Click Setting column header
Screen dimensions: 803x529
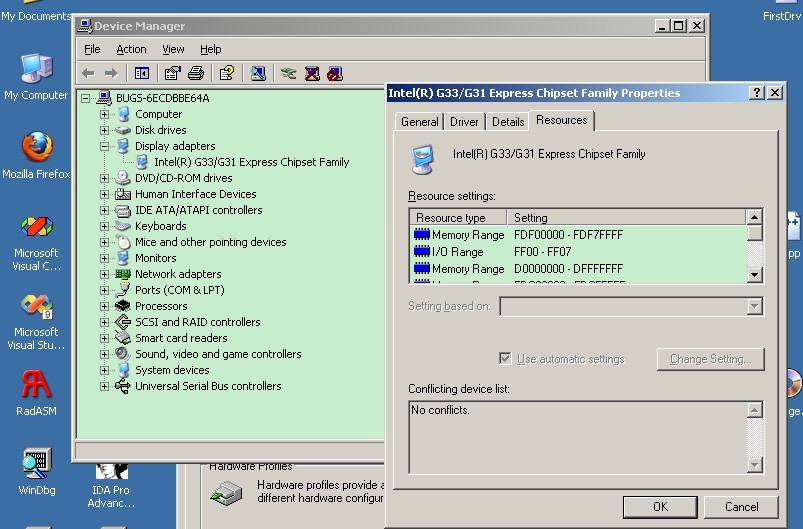[626, 218]
